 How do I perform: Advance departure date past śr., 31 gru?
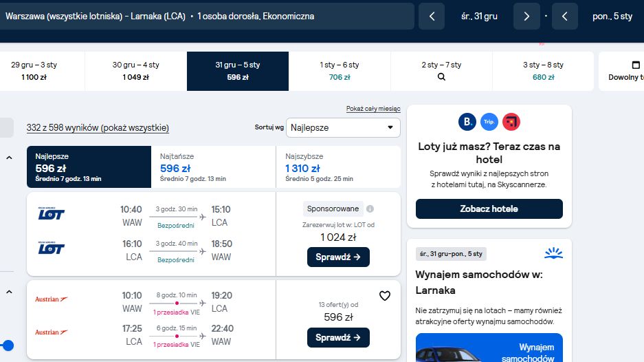tap(526, 17)
